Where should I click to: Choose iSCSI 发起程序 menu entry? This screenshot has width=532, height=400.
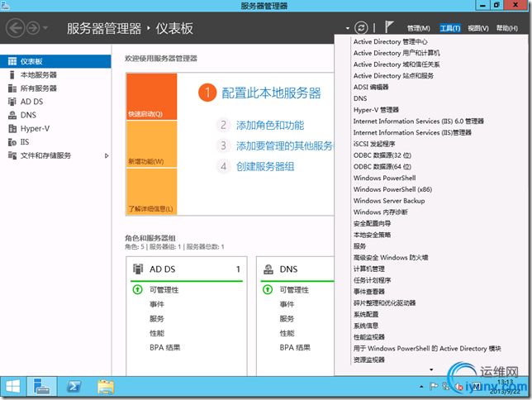374,144
